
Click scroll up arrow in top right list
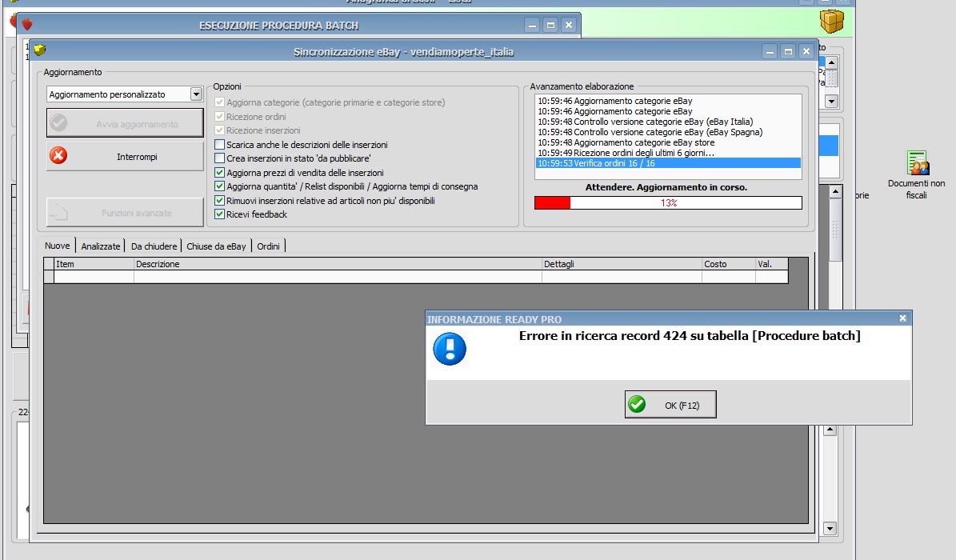point(831,63)
